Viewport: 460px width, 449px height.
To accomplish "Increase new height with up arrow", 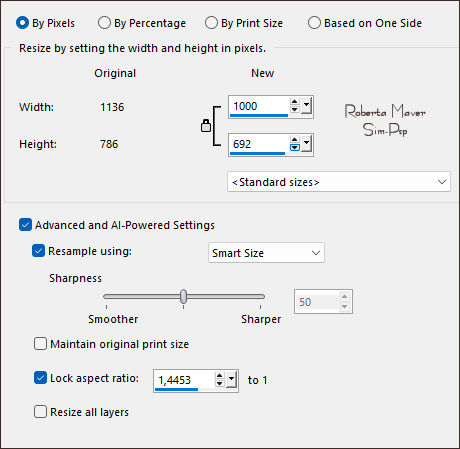I will (294, 140).
